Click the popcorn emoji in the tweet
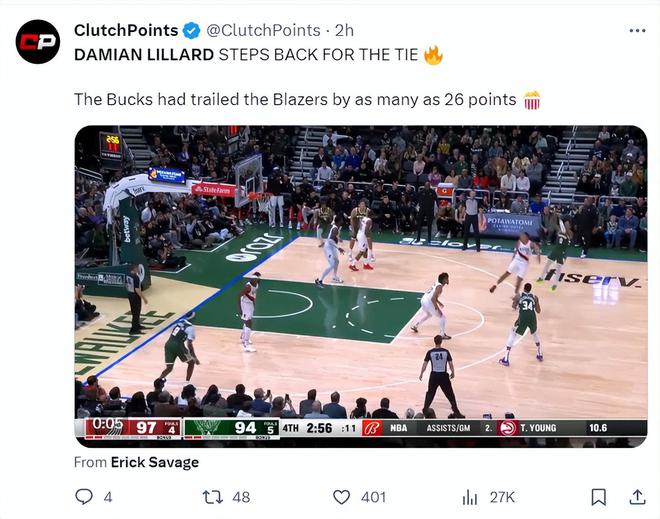 532,100
